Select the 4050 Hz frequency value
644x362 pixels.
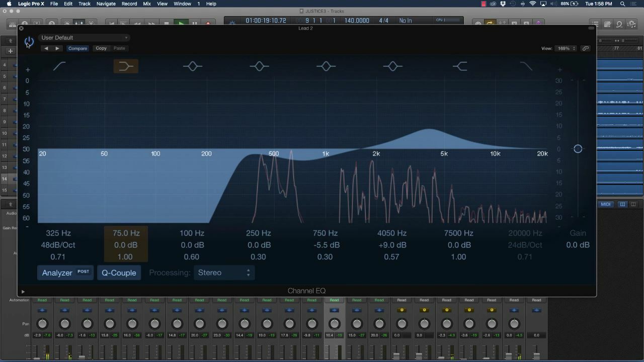coord(392,233)
